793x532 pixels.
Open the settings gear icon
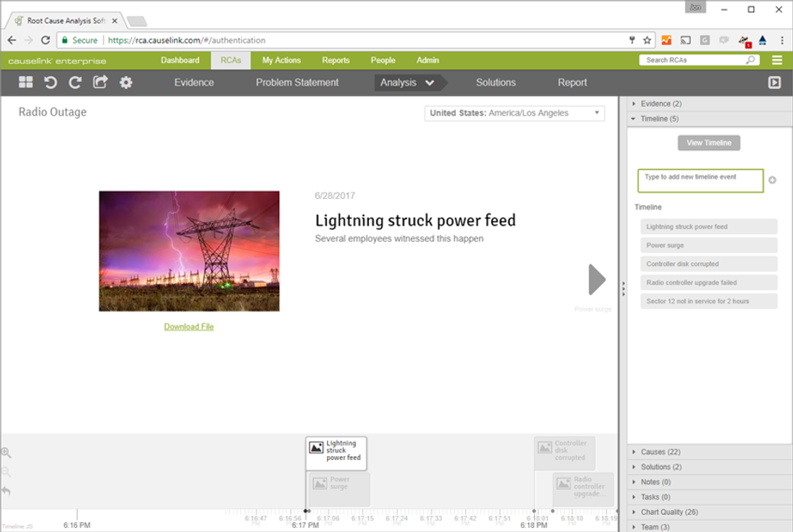(x=125, y=82)
